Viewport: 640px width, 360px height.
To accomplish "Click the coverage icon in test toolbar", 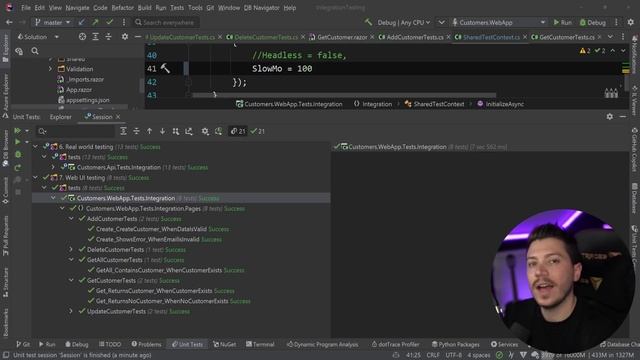I will pos(218,131).
